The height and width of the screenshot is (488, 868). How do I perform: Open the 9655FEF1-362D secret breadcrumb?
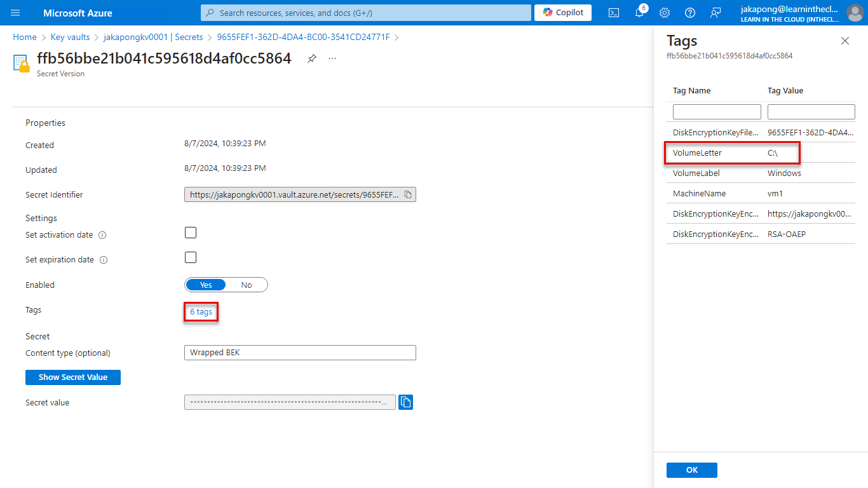tap(303, 37)
